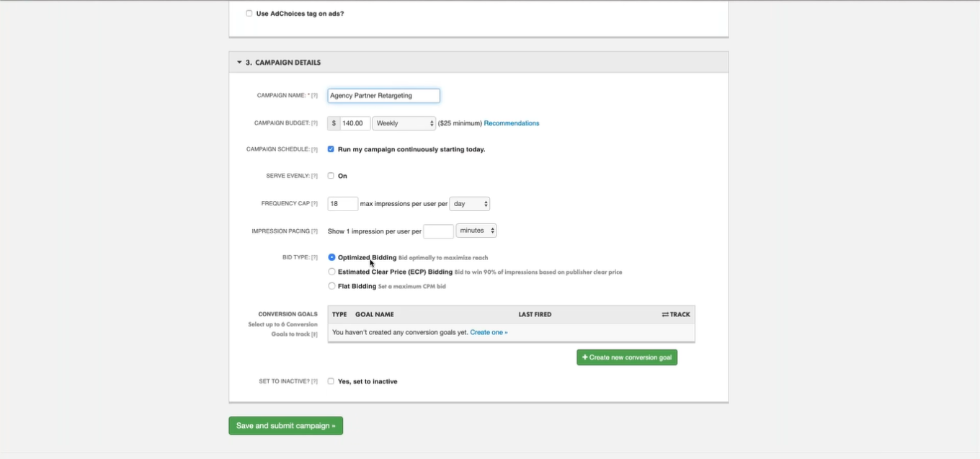Click the Campaign Name text field
Screen dimensions: 980x459
click(x=383, y=95)
